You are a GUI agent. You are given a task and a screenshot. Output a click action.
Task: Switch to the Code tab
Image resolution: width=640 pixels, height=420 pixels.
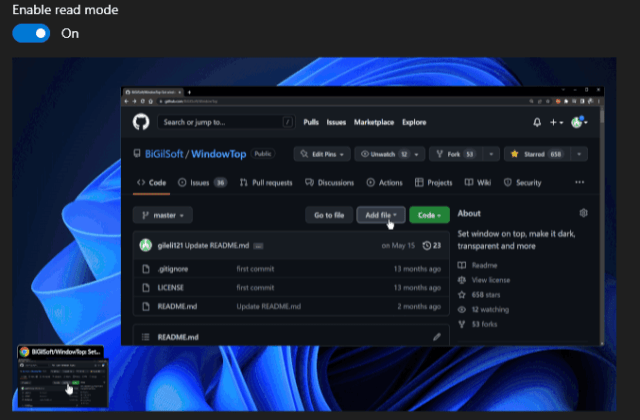point(151,182)
